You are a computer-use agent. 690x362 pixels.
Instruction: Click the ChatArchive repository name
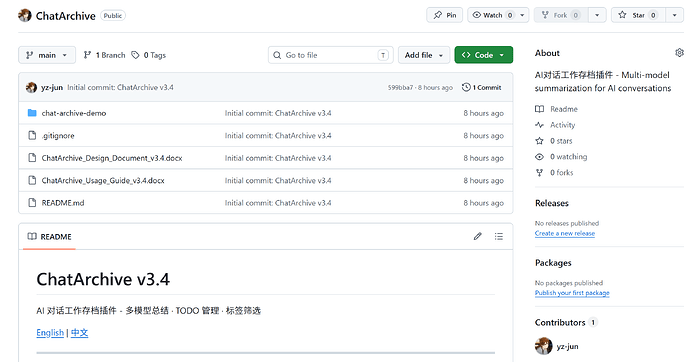pyautogui.click(x=66, y=16)
